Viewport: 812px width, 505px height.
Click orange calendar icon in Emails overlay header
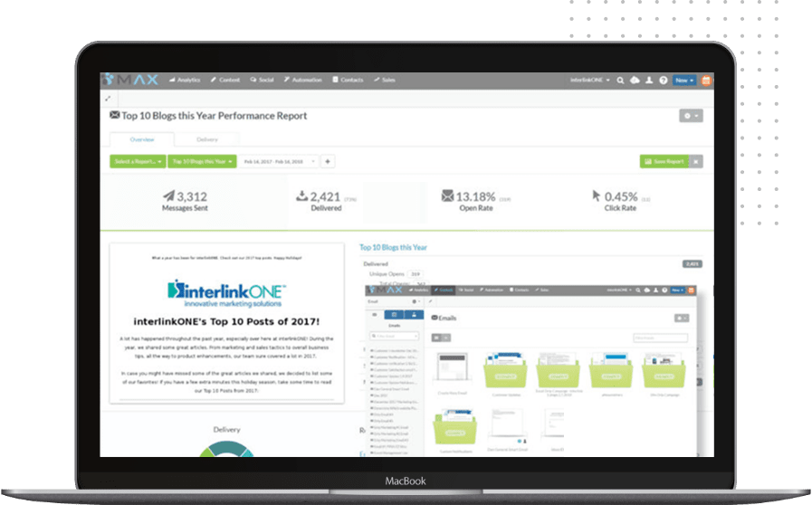click(x=691, y=291)
